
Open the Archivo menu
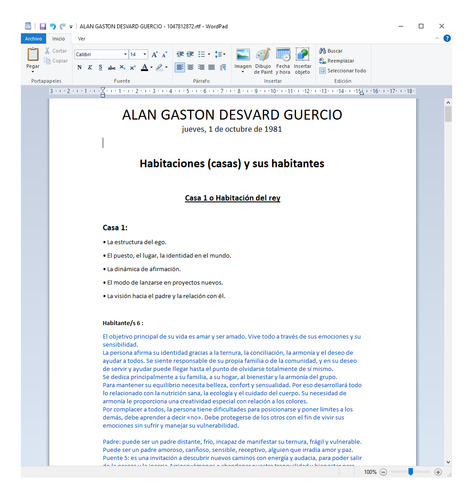[33, 39]
